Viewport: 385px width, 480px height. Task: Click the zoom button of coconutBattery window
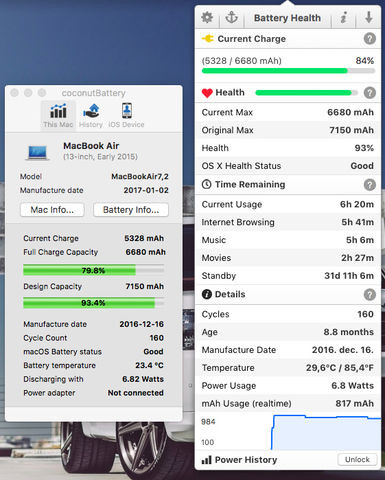coord(42,93)
